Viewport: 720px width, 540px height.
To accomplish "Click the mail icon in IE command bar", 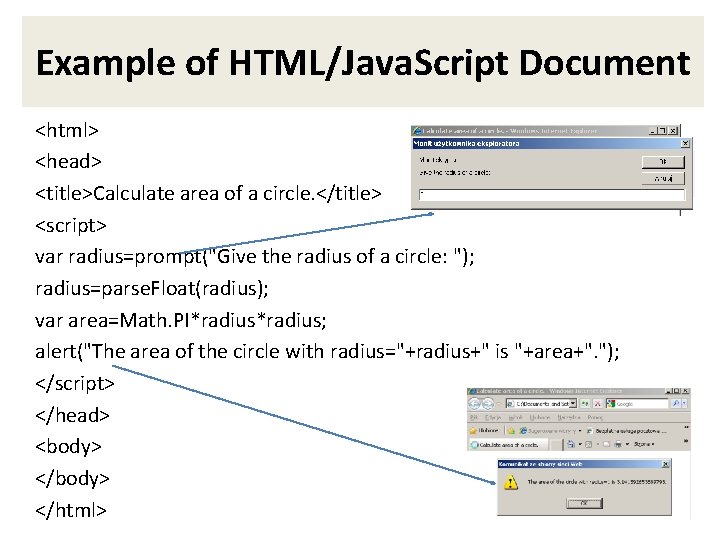I will (607, 444).
